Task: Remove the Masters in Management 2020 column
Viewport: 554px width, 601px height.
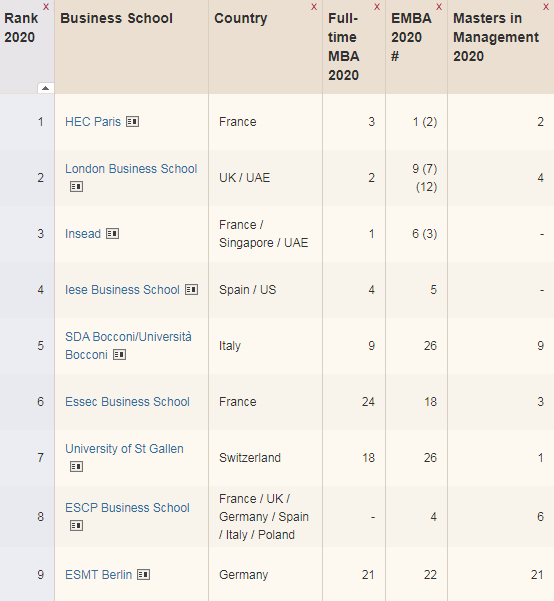Action: click(546, 7)
